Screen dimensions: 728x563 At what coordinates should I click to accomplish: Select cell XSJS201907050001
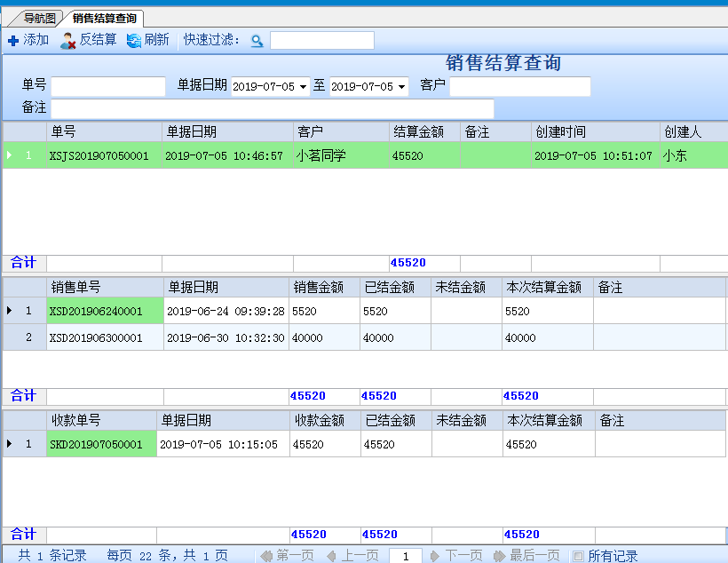pos(104,155)
